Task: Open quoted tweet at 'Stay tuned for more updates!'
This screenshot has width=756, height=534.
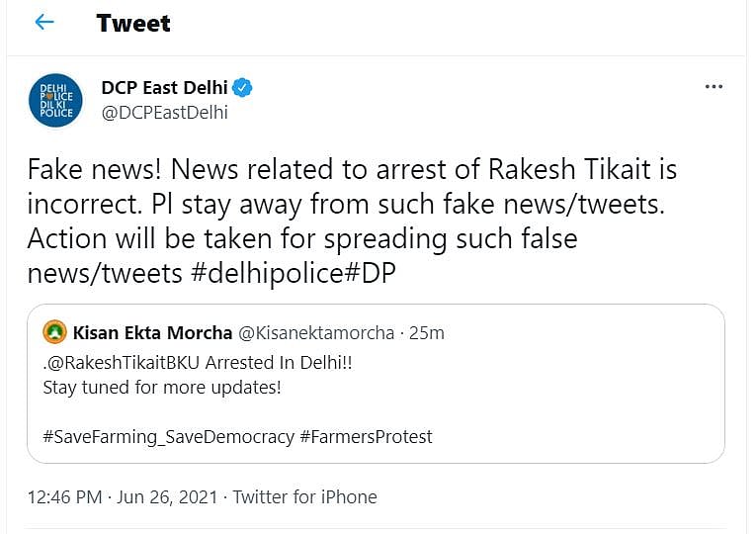Action: pyautogui.click(x=162, y=387)
